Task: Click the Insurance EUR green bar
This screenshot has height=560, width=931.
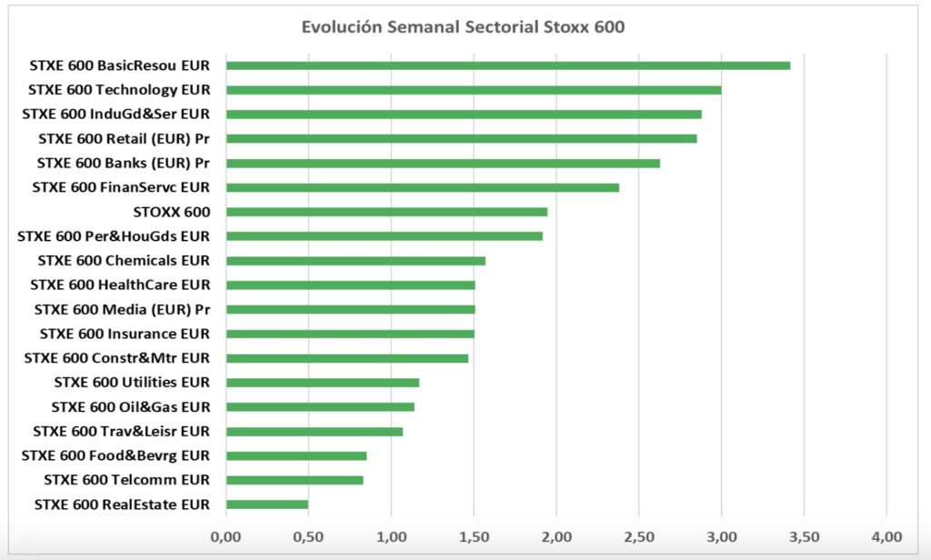Action: [350, 334]
